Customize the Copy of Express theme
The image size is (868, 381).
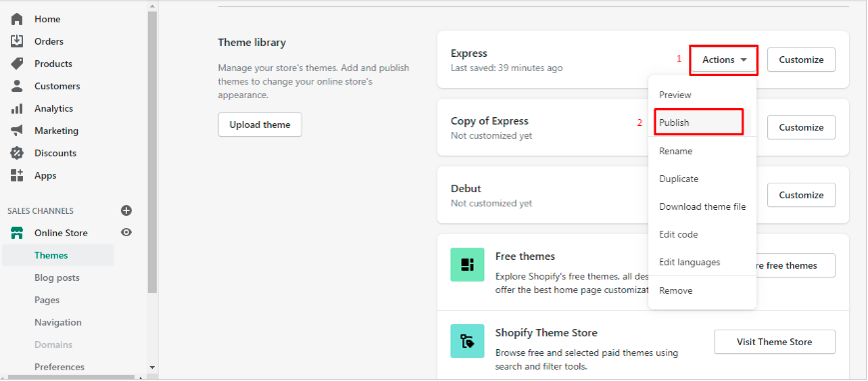801,128
